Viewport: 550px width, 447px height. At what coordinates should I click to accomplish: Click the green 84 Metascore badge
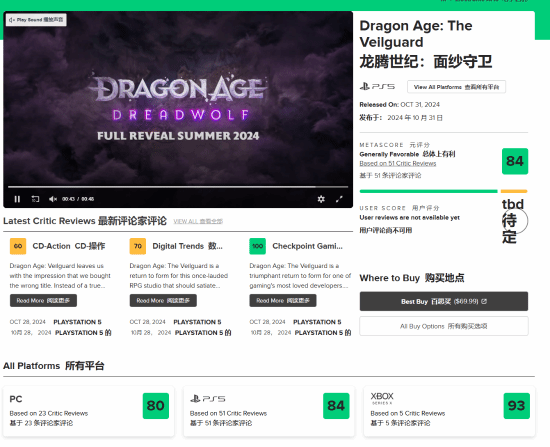tap(515, 161)
